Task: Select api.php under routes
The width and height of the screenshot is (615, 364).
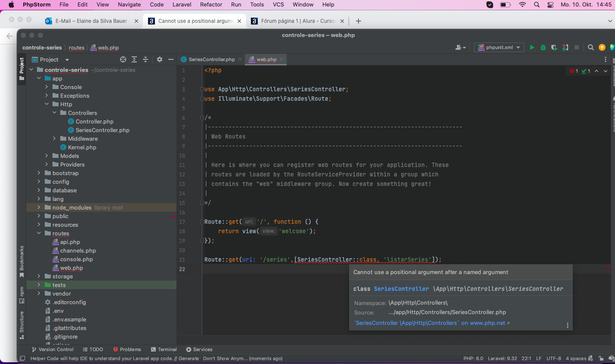Action: coord(70,242)
